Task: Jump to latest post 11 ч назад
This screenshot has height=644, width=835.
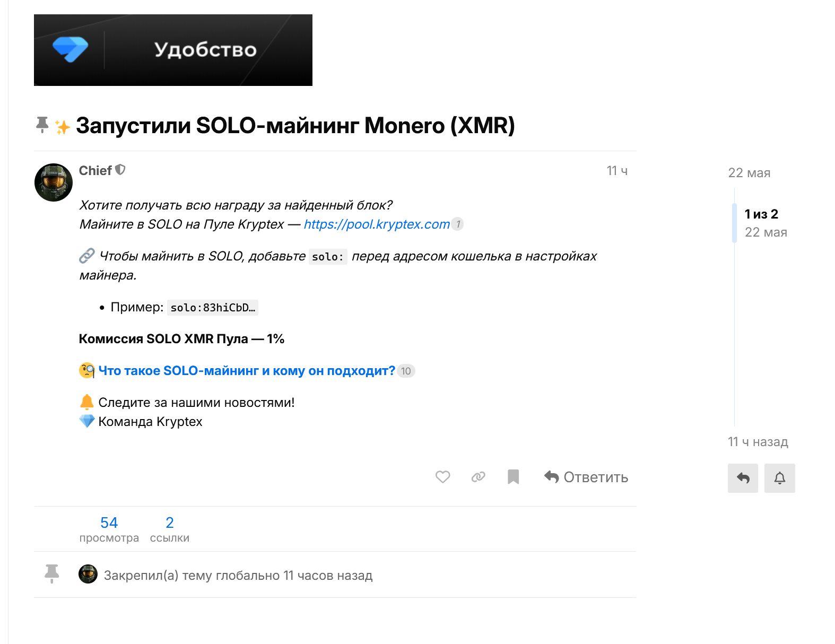Action: pyautogui.click(x=758, y=442)
